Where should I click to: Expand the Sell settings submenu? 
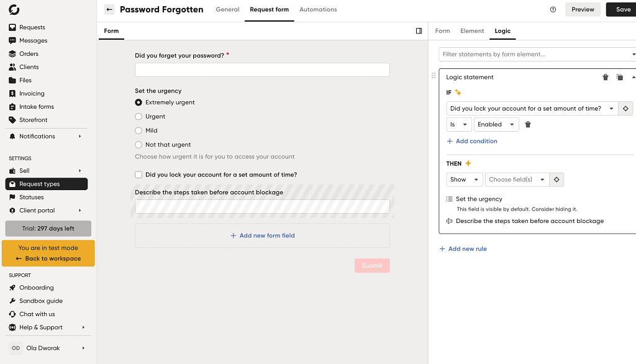pos(80,171)
